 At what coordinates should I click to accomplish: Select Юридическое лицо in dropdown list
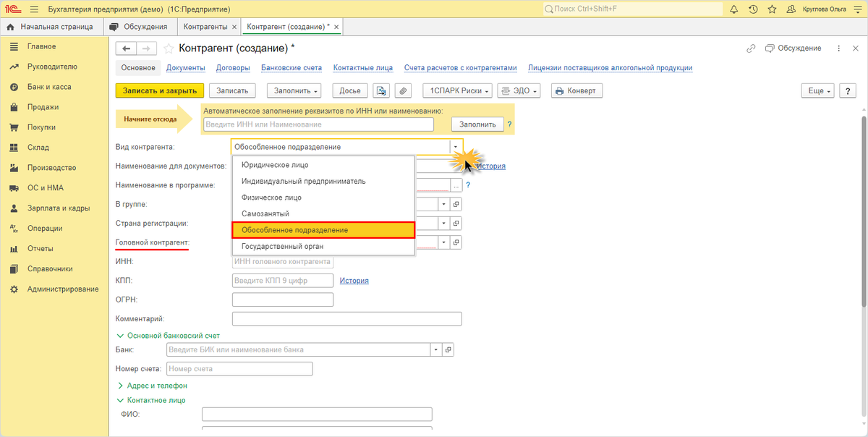(x=323, y=165)
